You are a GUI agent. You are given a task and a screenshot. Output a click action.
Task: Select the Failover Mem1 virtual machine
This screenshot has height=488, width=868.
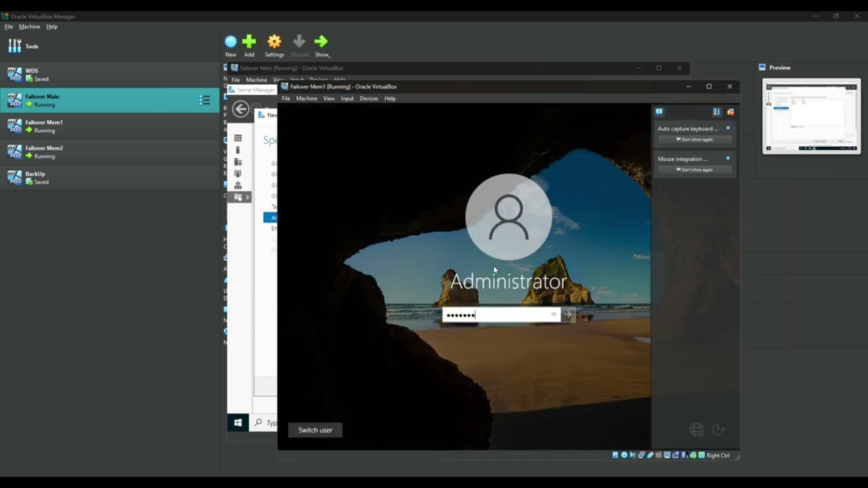[110, 126]
